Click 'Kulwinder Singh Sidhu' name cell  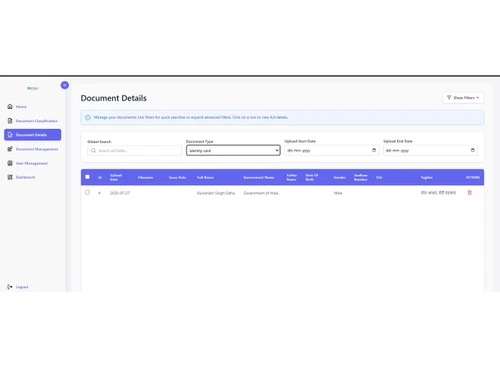click(216, 193)
